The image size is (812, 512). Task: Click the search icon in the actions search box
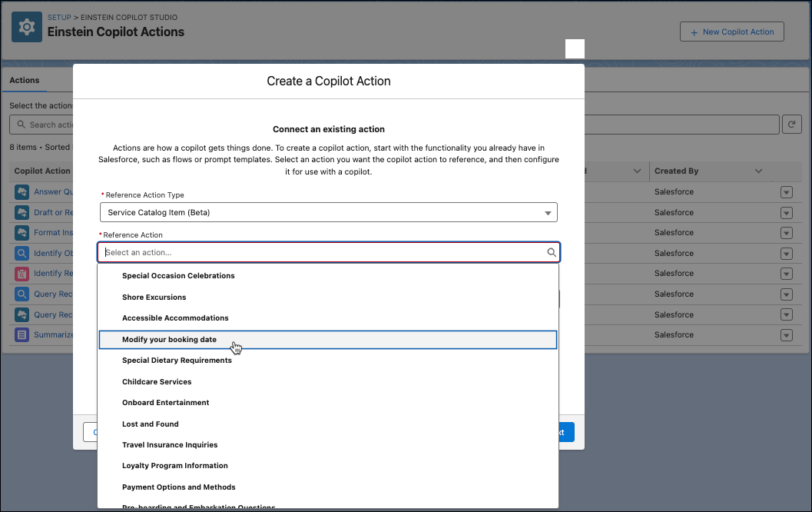(22, 125)
